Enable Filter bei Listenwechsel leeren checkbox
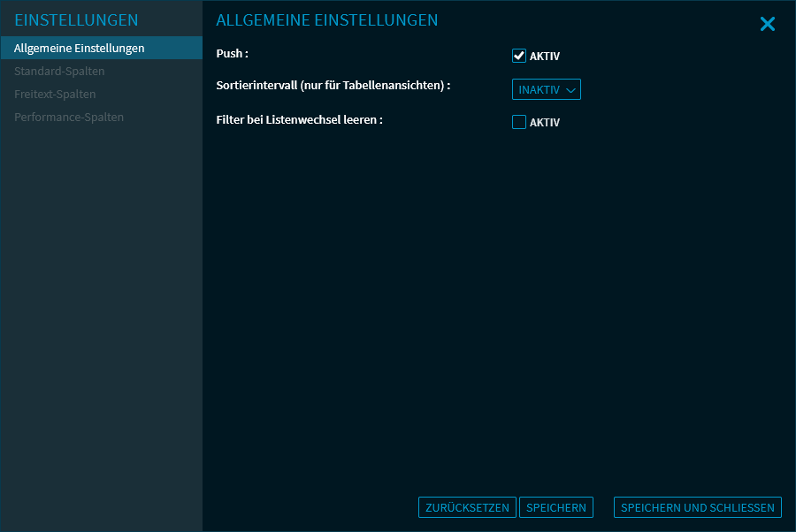This screenshot has width=796, height=532. tap(519, 122)
